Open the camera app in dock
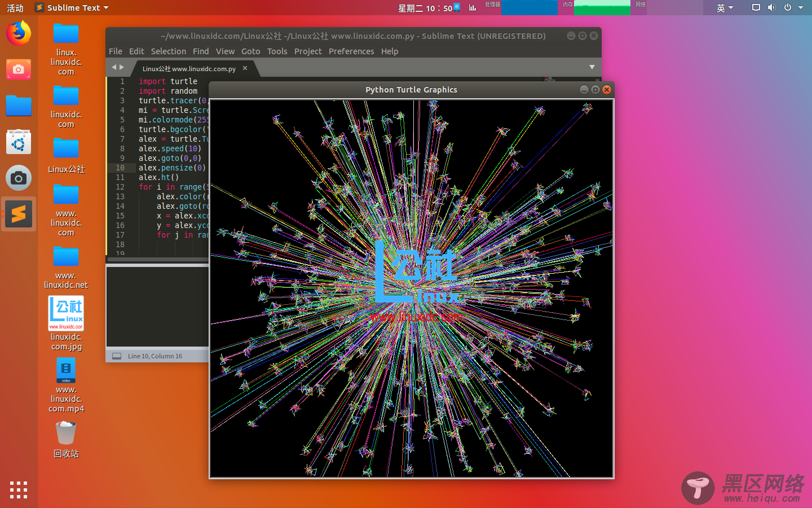This screenshot has height=508, width=812. pos(19,178)
